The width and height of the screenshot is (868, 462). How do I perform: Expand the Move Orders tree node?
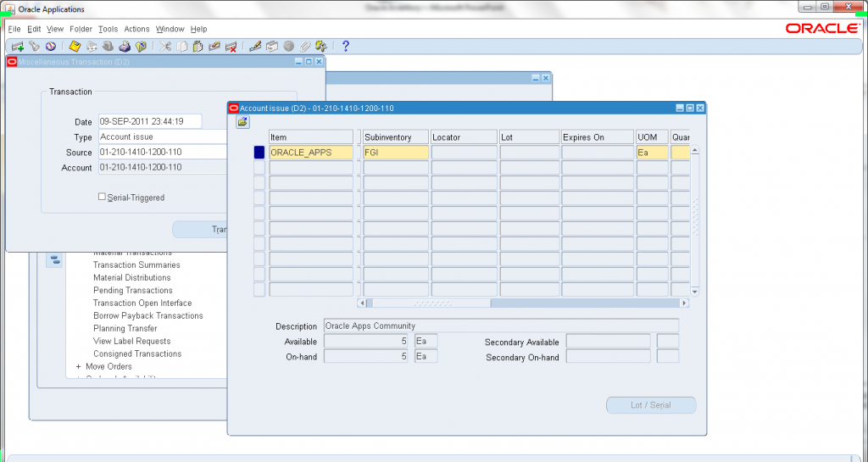click(x=79, y=367)
